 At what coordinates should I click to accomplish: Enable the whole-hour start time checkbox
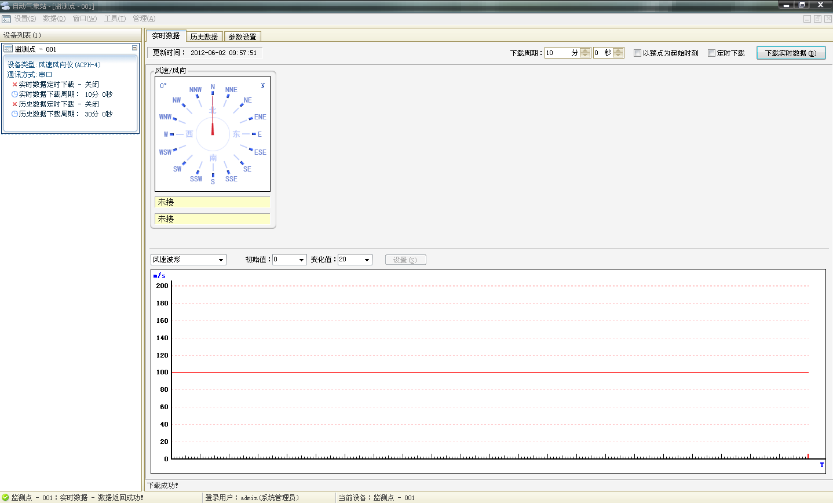pos(638,52)
